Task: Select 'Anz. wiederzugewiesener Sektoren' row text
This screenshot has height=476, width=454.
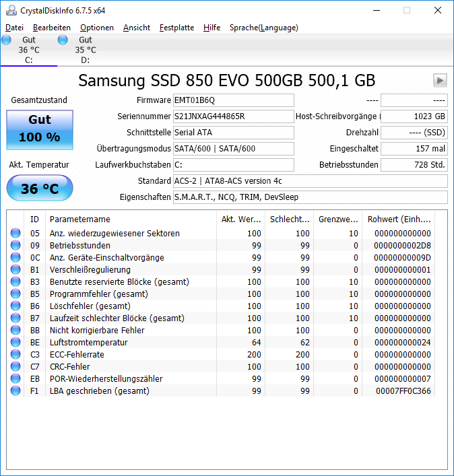Action: pyautogui.click(x=115, y=233)
